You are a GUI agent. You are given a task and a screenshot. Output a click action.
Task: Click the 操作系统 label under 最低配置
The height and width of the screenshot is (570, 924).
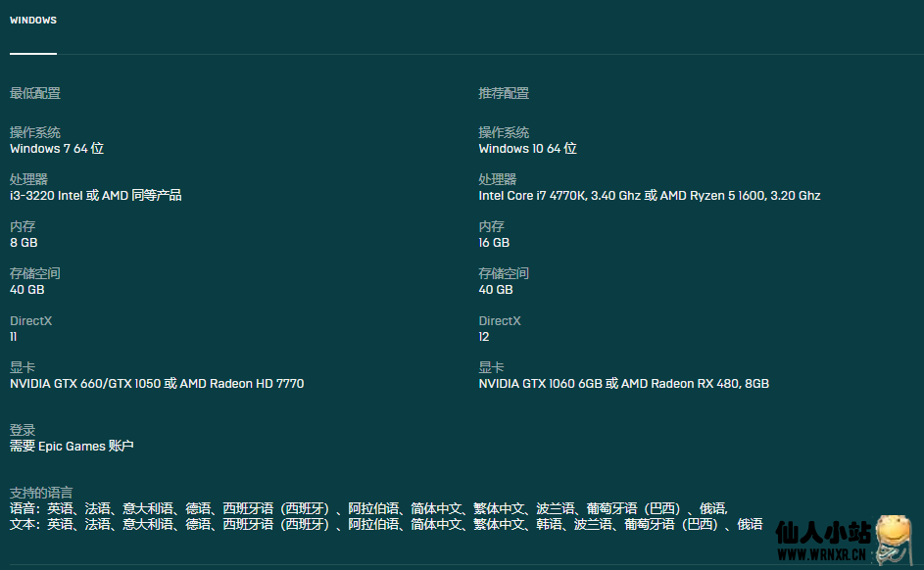tap(35, 132)
